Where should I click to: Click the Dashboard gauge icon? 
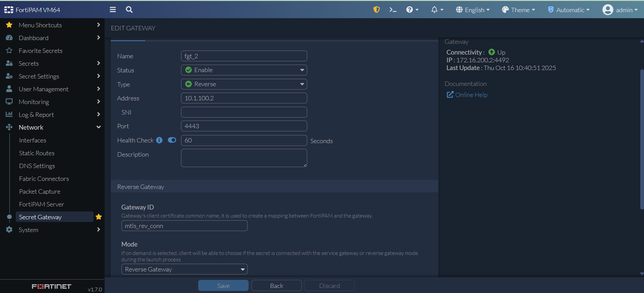point(9,38)
